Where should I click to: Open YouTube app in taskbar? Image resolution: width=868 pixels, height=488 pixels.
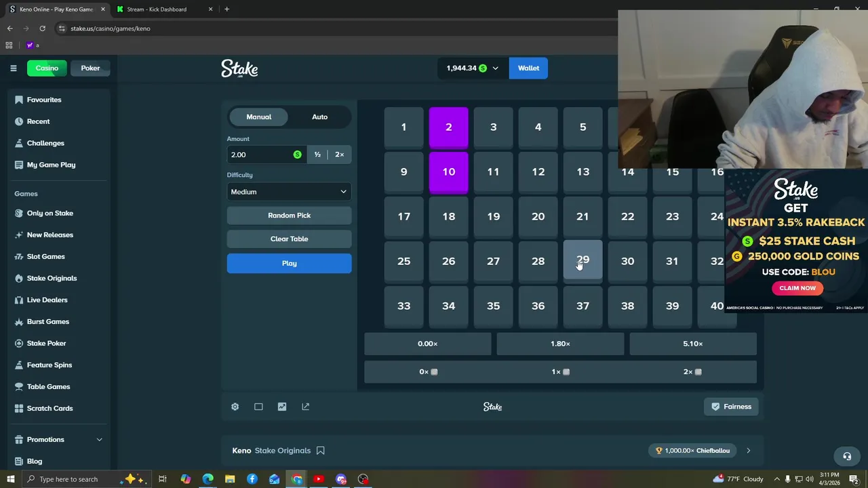point(319,479)
